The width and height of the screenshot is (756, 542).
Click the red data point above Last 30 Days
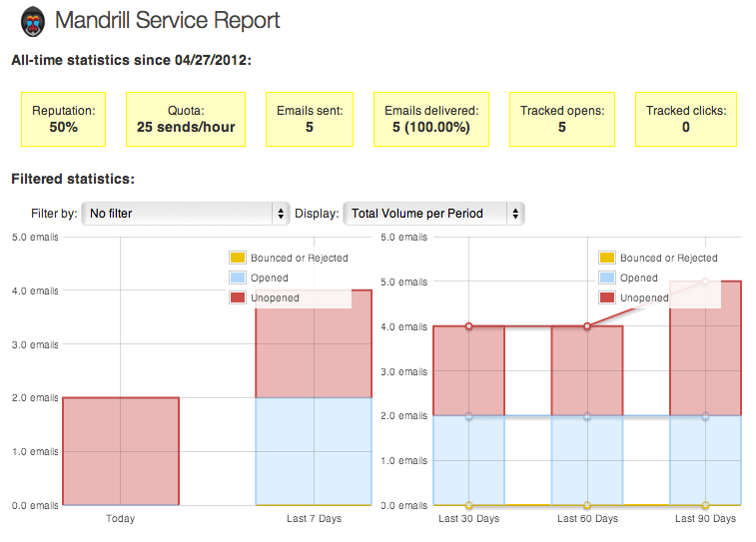[469, 326]
